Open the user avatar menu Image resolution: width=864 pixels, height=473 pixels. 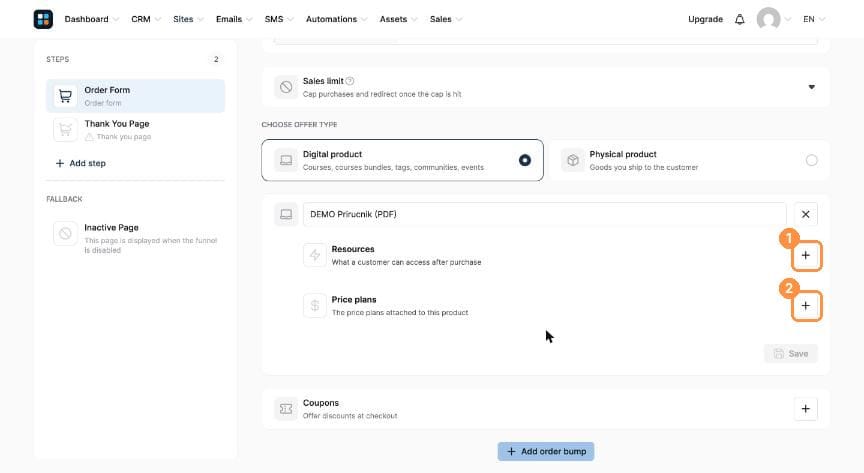pos(768,19)
